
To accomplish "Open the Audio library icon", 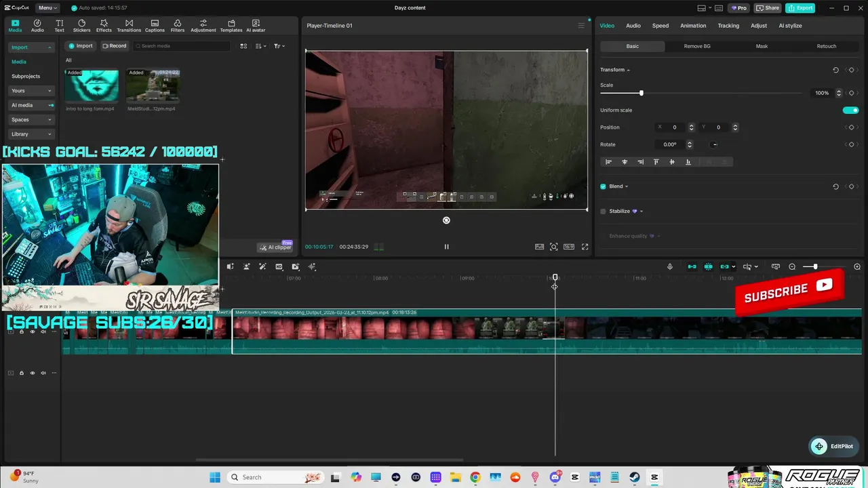I will pyautogui.click(x=37, y=26).
